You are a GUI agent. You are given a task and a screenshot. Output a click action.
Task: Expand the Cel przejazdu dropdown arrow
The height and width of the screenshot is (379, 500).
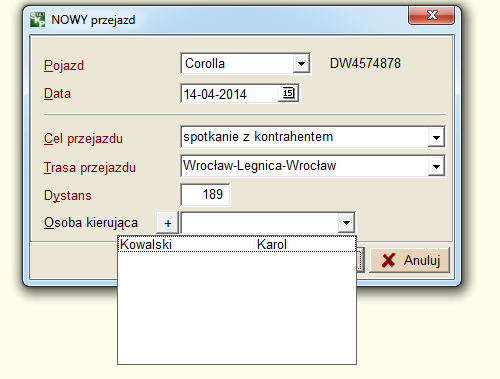436,137
